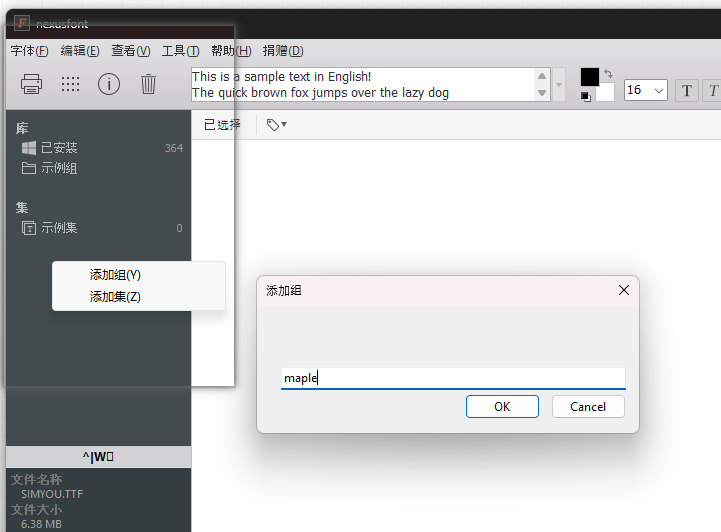The width and height of the screenshot is (721, 532).
Task: Select the 示例集 set item
Action: (x=59, y=228)
